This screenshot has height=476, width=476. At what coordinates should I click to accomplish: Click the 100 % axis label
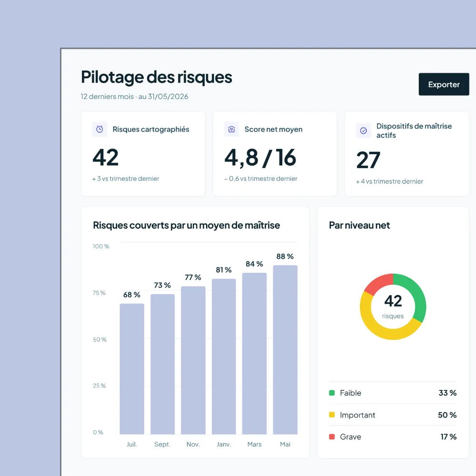(101, 246)
